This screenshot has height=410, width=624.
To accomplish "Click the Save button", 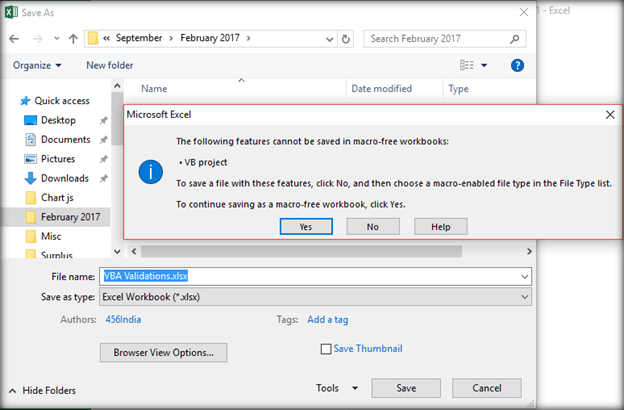I will [406, 388].
